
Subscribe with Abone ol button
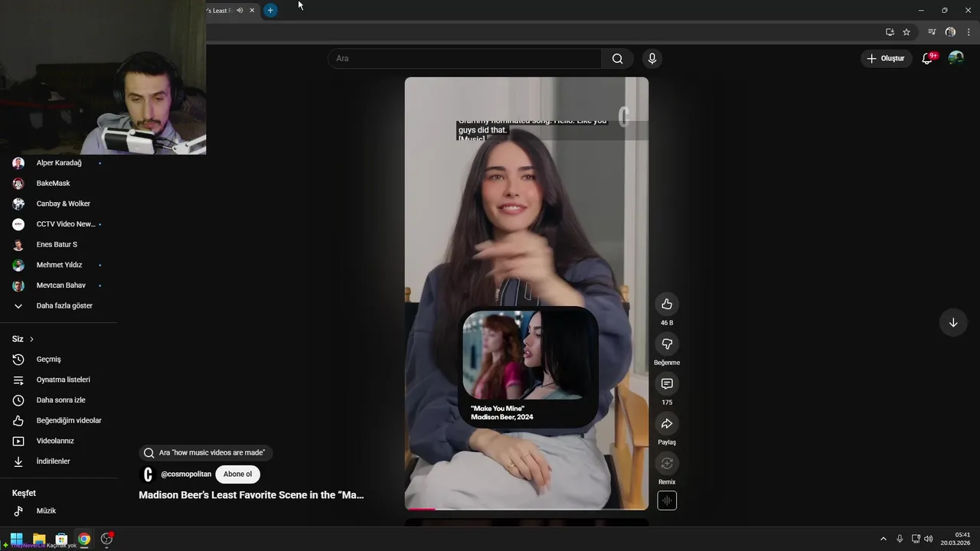coord(237,474)
